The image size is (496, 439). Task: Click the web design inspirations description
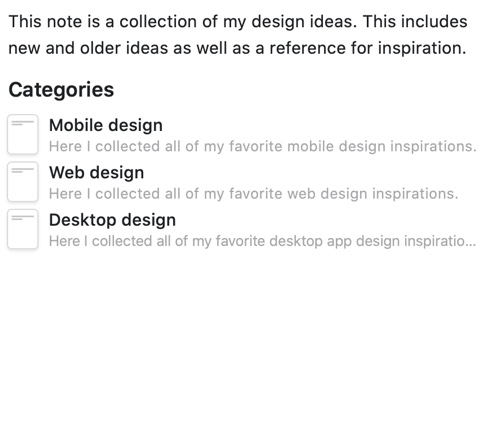click(x=254, y=194)
